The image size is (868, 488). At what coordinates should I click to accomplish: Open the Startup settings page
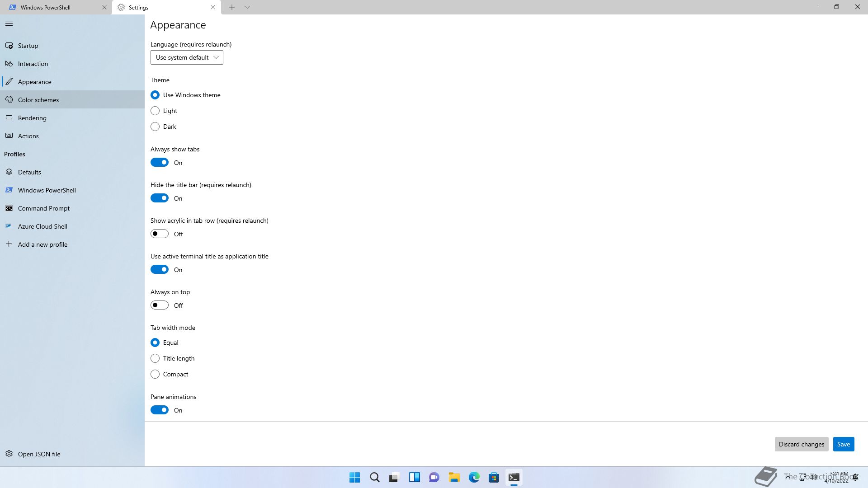(72, 46)
